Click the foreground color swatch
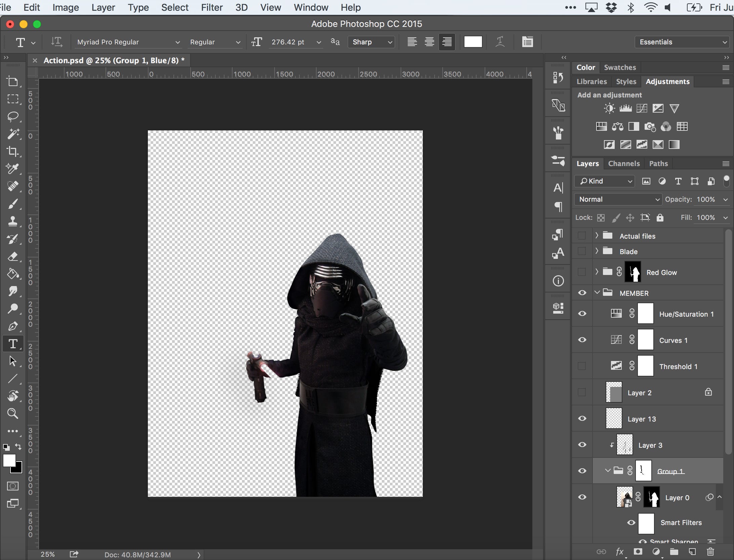 point(9,460)
